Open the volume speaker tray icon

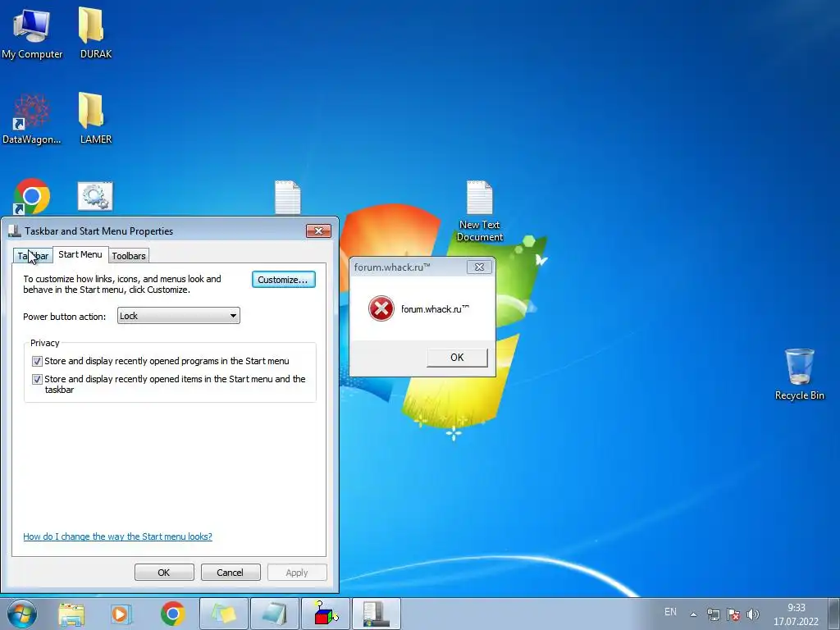pos(753,614)
